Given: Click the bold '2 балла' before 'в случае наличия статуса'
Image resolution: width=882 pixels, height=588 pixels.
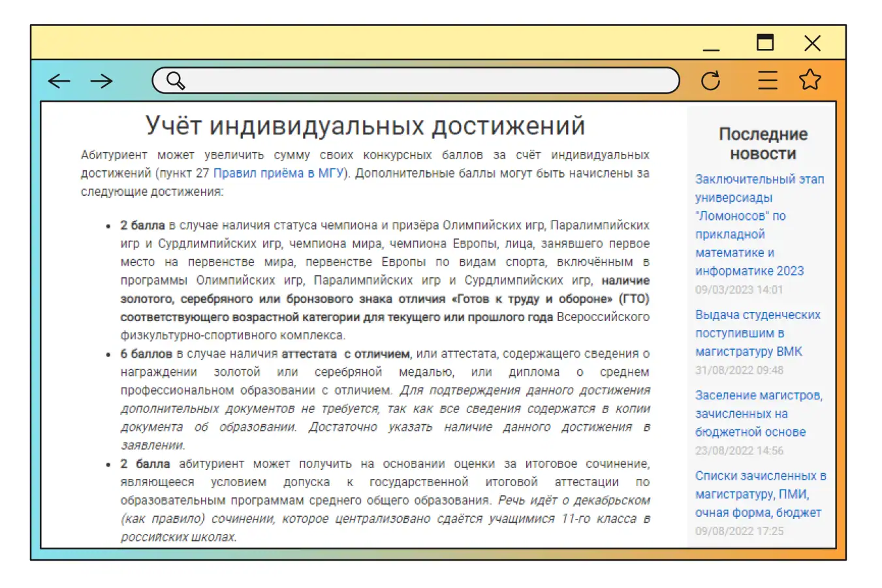Looking at the screenshot, I should (142, 225).
